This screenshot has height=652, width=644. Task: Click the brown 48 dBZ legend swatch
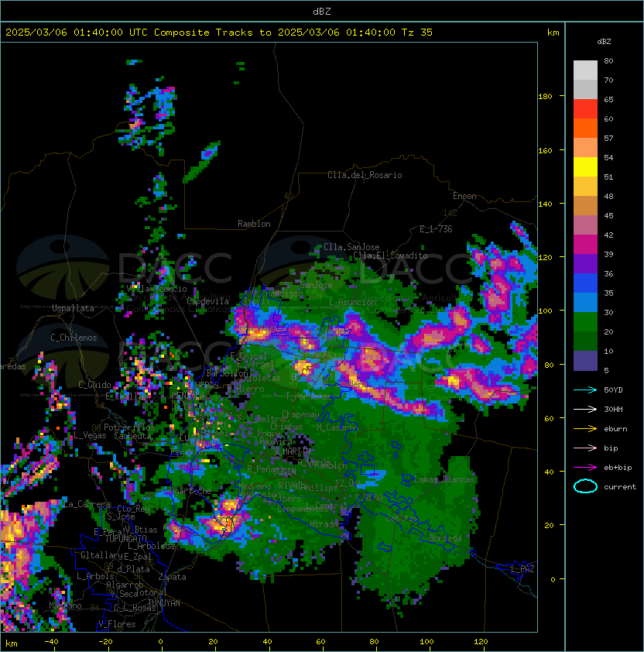pos(585,206)
